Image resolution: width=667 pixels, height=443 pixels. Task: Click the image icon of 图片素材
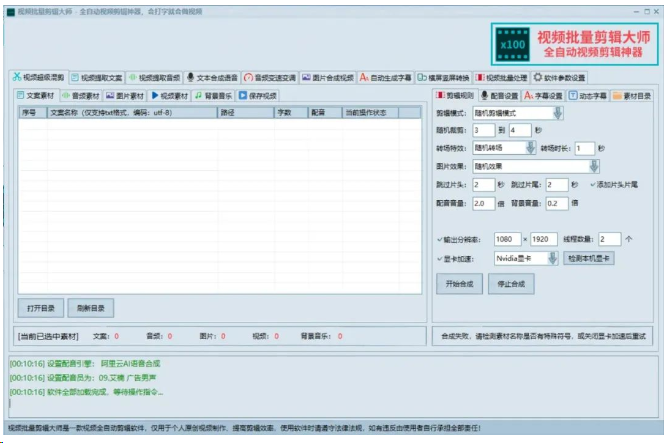110,95
